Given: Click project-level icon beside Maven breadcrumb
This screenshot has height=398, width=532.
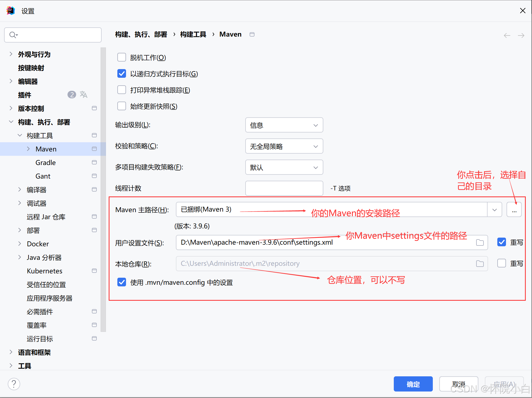Looking at the screenshot, I should pos(252,34).
